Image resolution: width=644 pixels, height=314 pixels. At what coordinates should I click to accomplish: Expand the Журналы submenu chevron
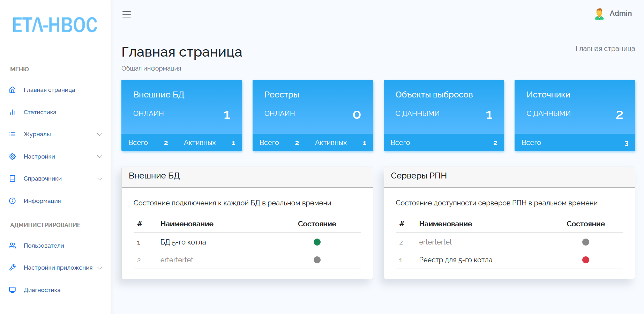pyautogui.click(x=99, y=134)
